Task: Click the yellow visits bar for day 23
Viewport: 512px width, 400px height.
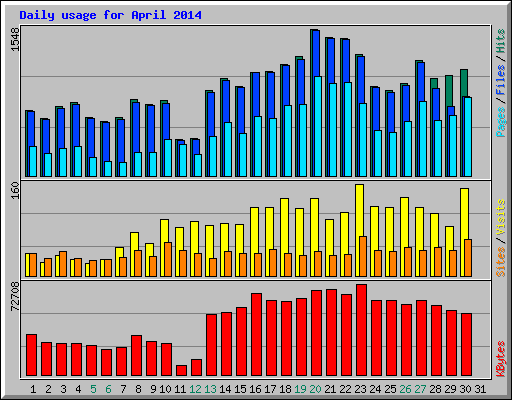Action: tap(359, 210)
